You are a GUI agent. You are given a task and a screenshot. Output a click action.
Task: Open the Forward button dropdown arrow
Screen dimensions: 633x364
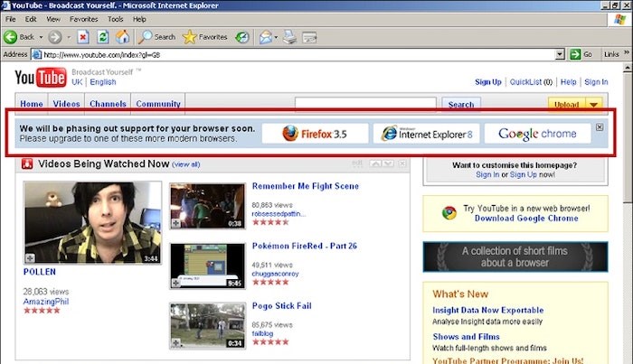tap(69, 37)
